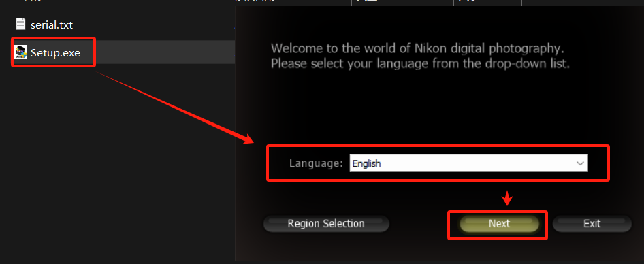Image resolution: width=644 pixels, height=264 pixels.
Task: Click the Setup.exe file name
Action: (55, 52)
